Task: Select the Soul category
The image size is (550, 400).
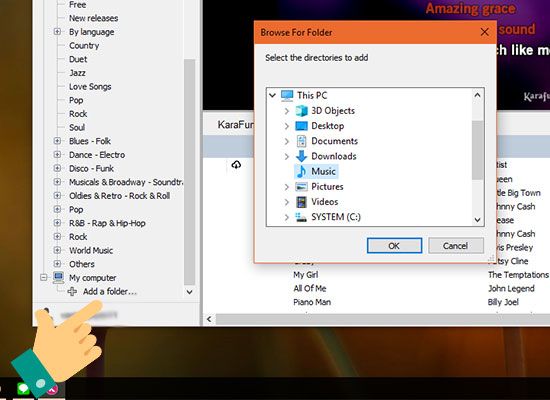Action: click(77, 127)
